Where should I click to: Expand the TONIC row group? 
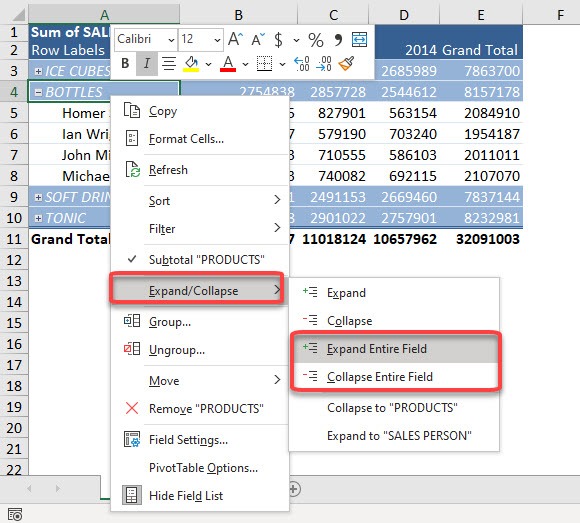tap(38, 218)
